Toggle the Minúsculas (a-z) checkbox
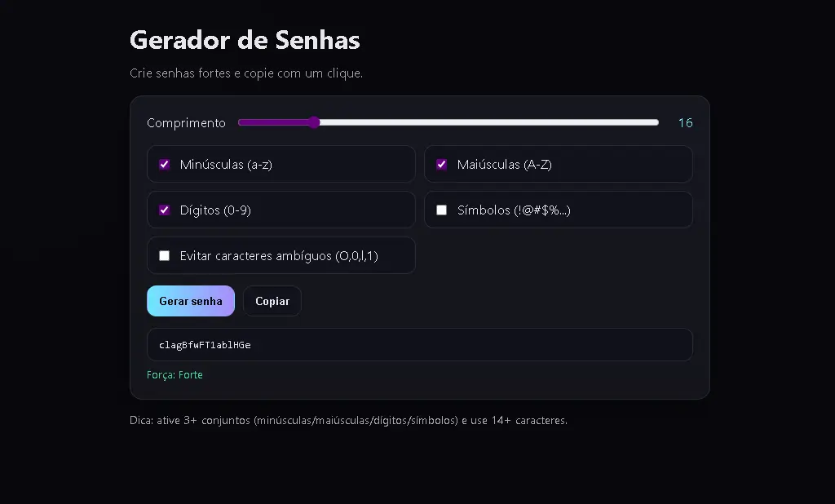The width and height of the screenshot is (835, 504). [x=164, y=164]
